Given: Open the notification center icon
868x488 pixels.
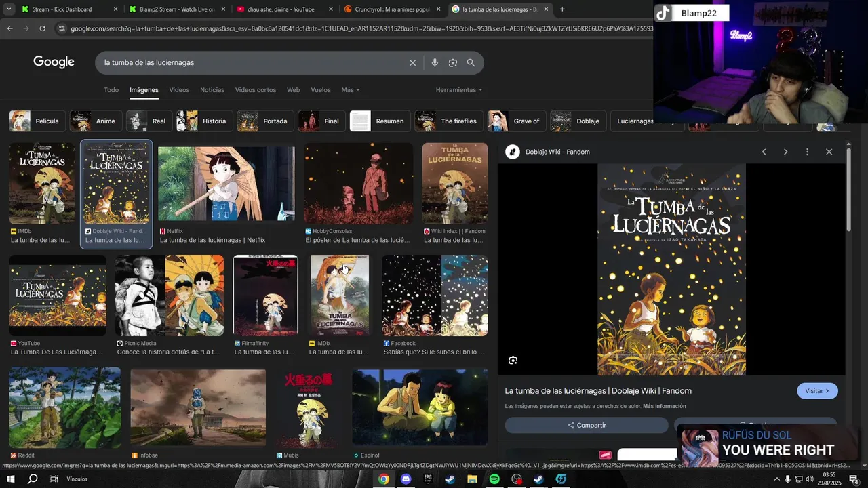Looking at the screenshot, I should (854, 479).
